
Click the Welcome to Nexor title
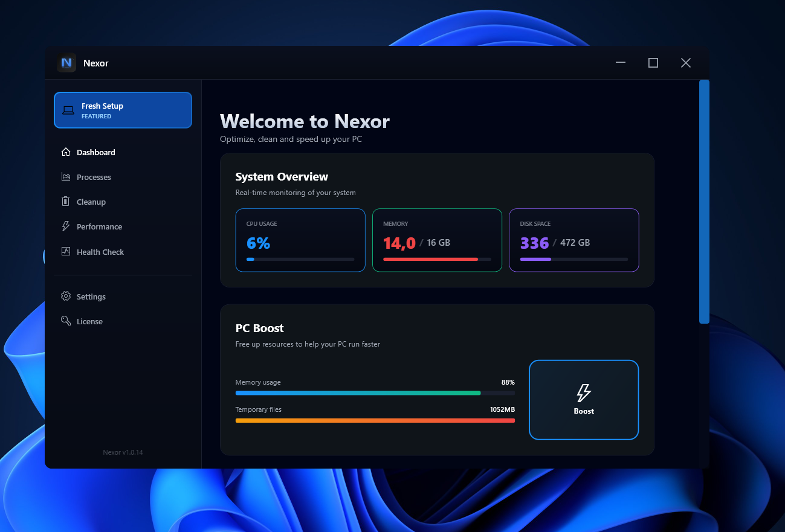305,121
